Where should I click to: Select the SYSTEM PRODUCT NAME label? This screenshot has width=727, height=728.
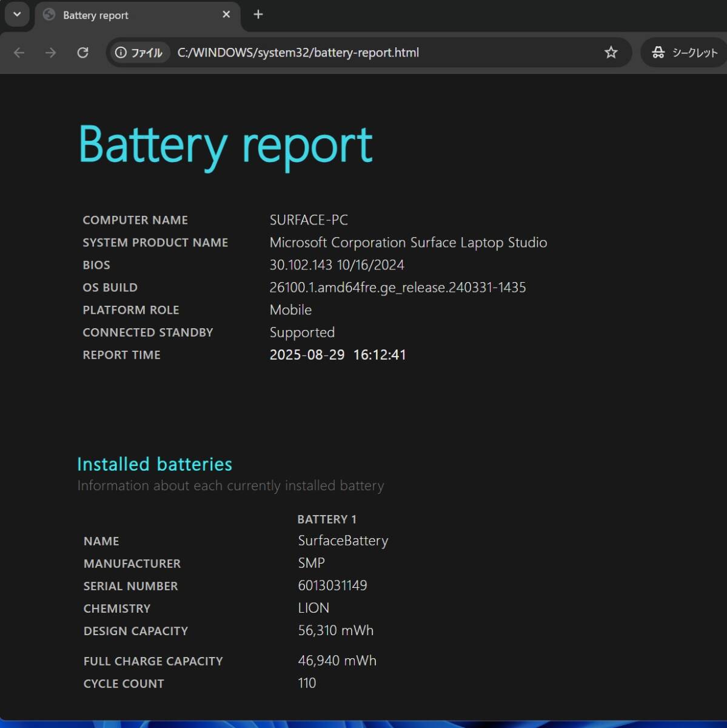155,243
